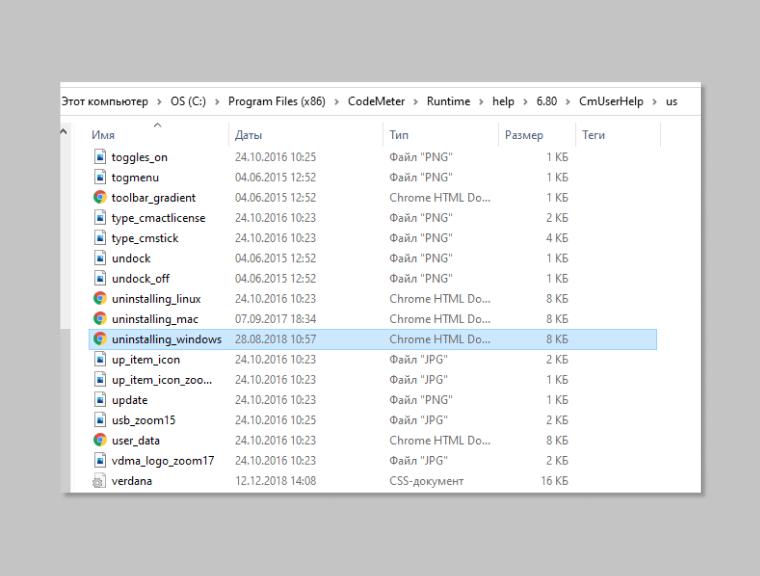Select the file named uninstalling_mac
760x576 pixels.
[x=155, y=319]
